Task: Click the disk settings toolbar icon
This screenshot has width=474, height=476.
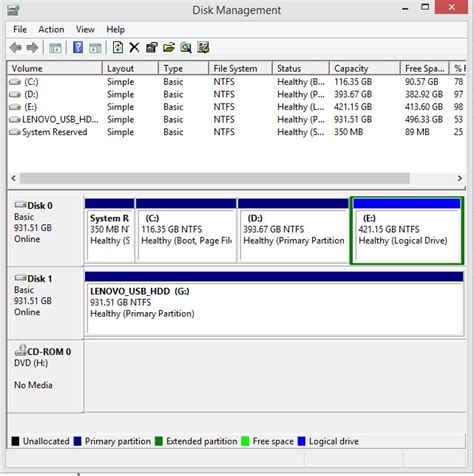Action: coord(203,47)
